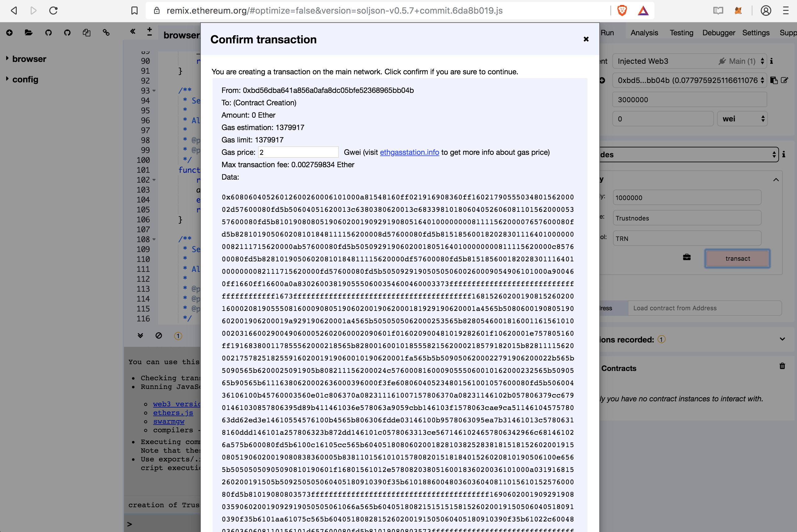This screenshot has width=797, height=532.
Task: Click the browser back arrow
Action: coord(14,11)
